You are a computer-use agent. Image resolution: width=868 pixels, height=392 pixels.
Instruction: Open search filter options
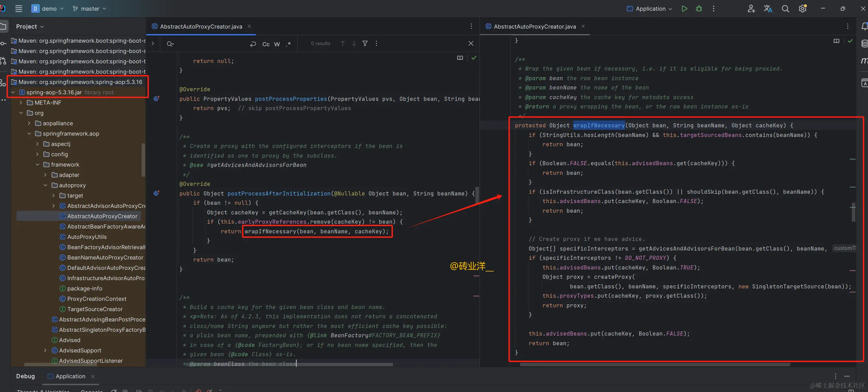coord(365,43)
